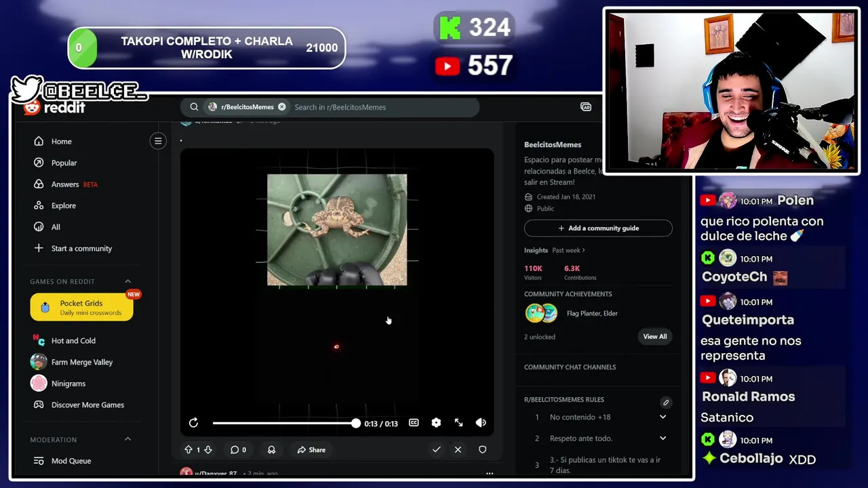Viewport: 868px width, 488px height.
Task: Collapse the Moderation section
Action: pyautogui.click(x=127, y=439)
